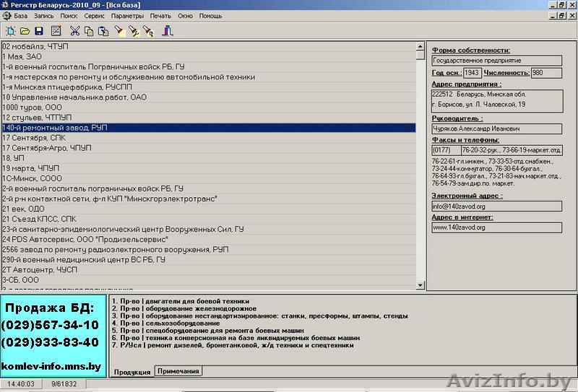
Task: Open the База menu
Action: coord(22,15)
